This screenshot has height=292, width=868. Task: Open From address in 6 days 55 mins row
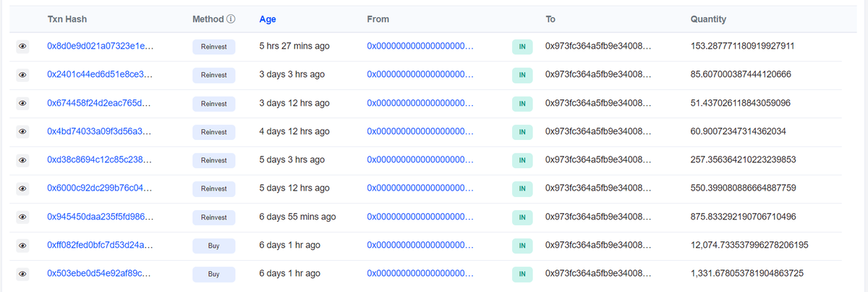(x=420, y=217)
